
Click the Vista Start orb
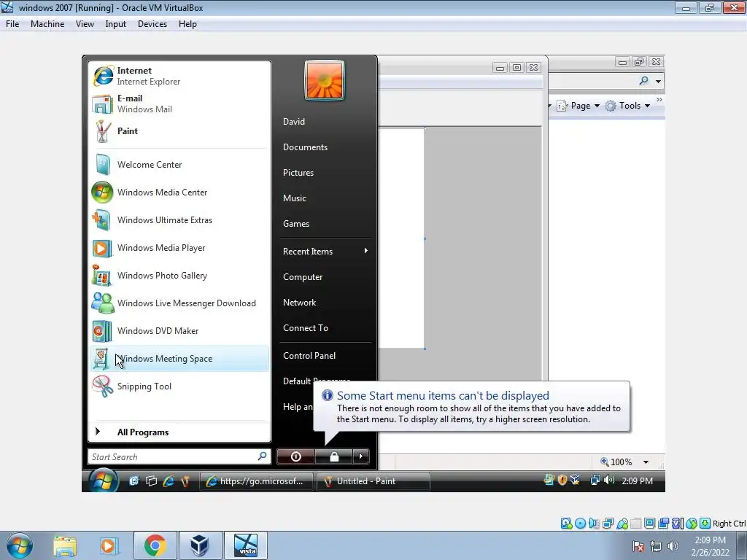104,481
